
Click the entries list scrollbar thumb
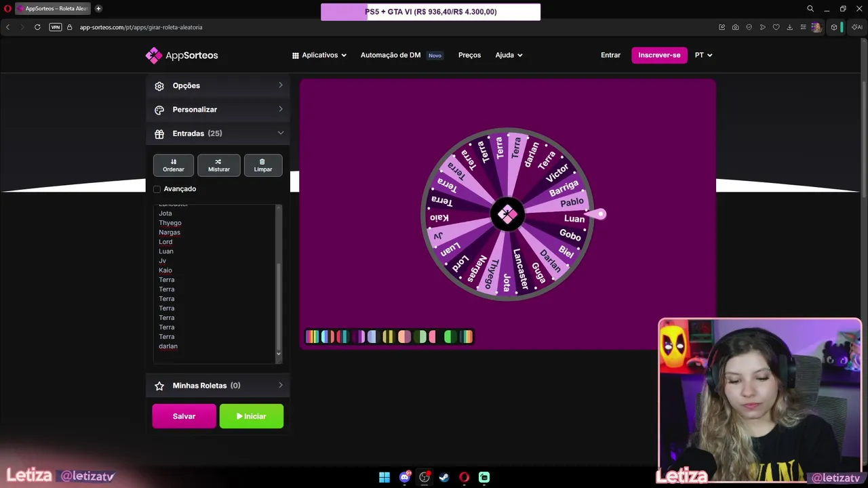pyautogui.click(x=278, y=305)
